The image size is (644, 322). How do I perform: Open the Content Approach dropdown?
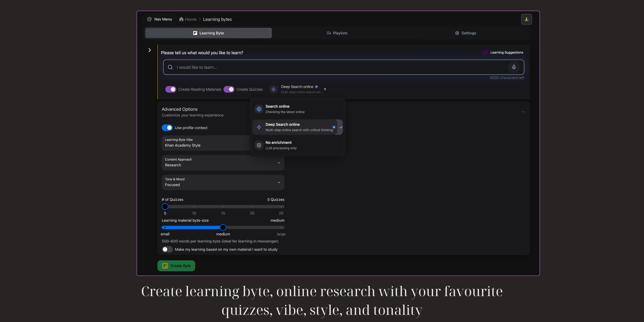(223, 163)
